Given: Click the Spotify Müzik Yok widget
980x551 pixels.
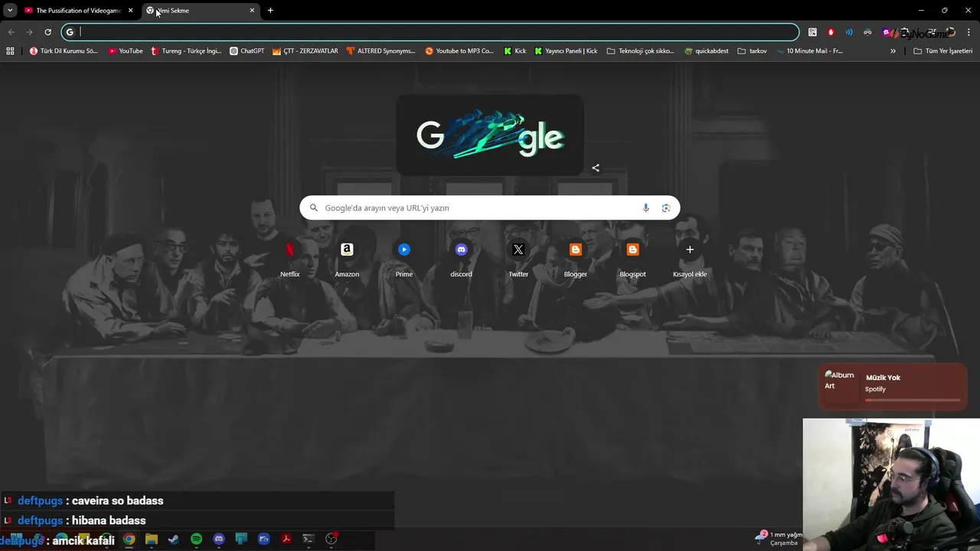Looking at the screenshot, I should tap(893, 387).
